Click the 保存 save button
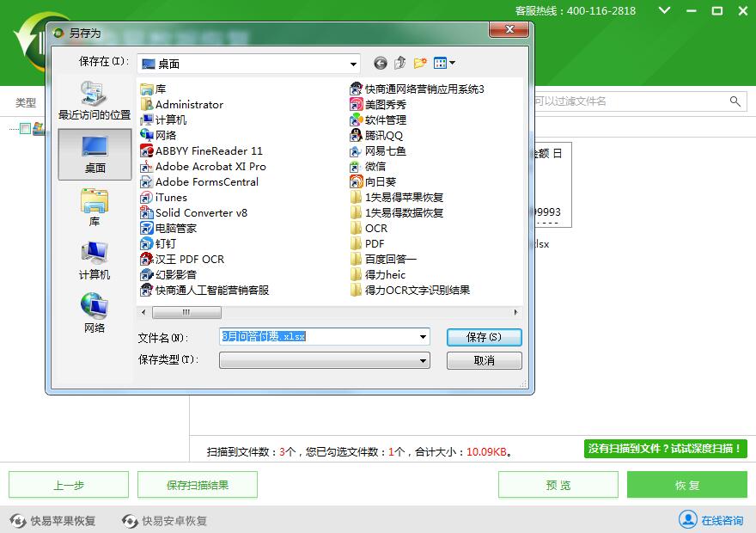The width and height of the screenshot is (756, 533). 484,336
